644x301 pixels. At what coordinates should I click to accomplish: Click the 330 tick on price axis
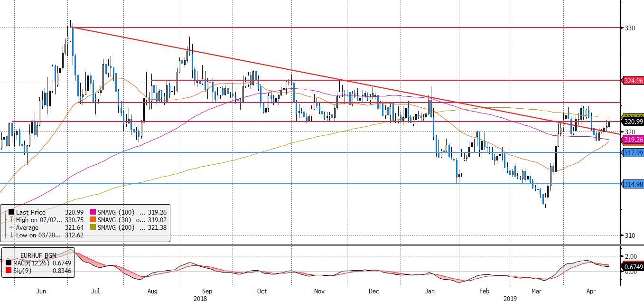630,28
